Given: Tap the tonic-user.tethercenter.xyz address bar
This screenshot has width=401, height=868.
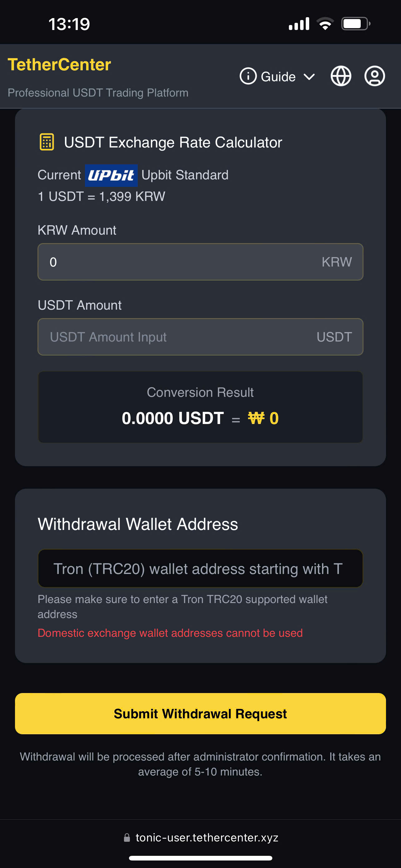Looking at the screenshot, I should click(207, 837).
